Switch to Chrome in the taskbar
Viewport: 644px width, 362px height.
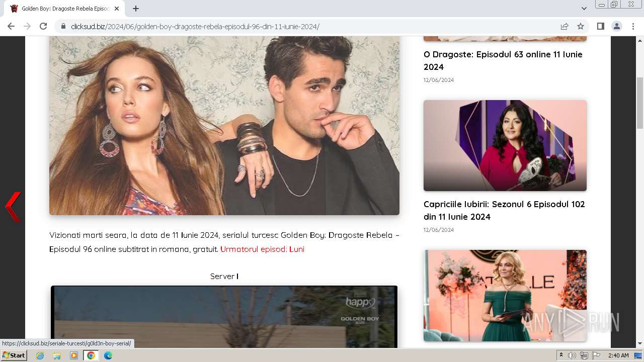click(91, 355)
